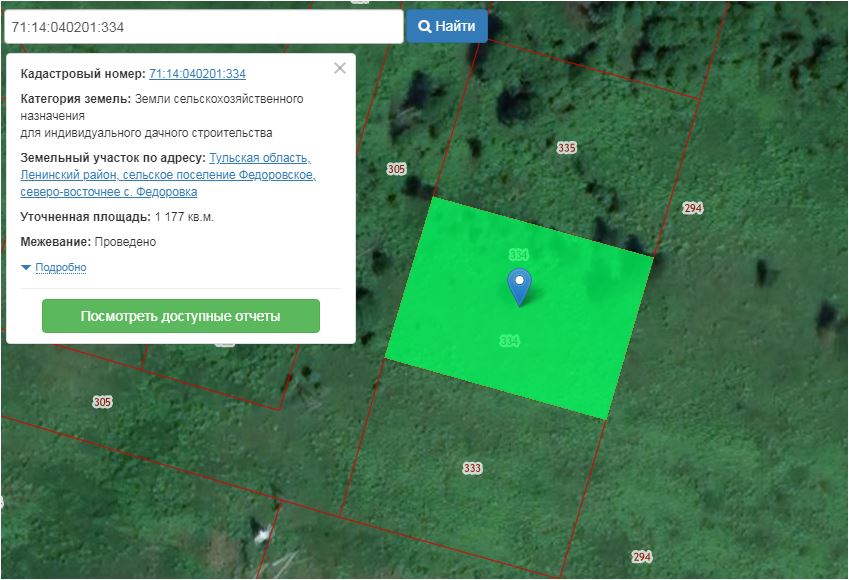Click the triangle arrow beside Подробно
This screenshot has height=580, width=849.
click(x=26, y=268)
